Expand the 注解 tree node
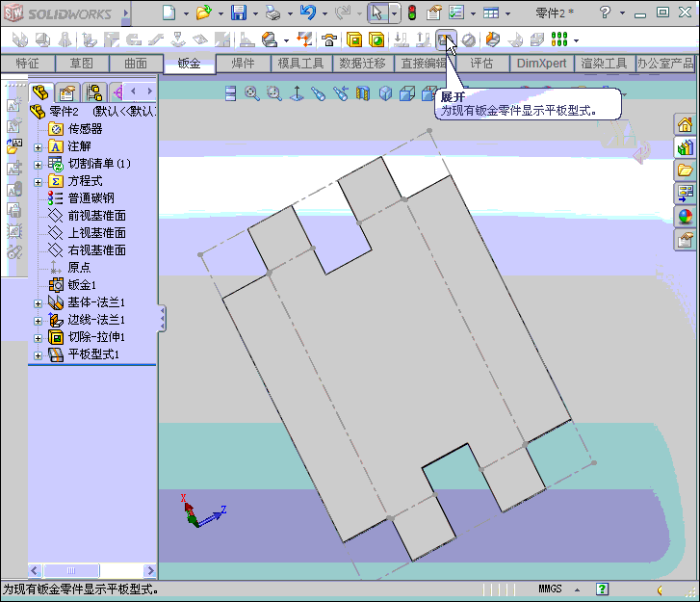 pyautogui.click(x=38, y=147)
